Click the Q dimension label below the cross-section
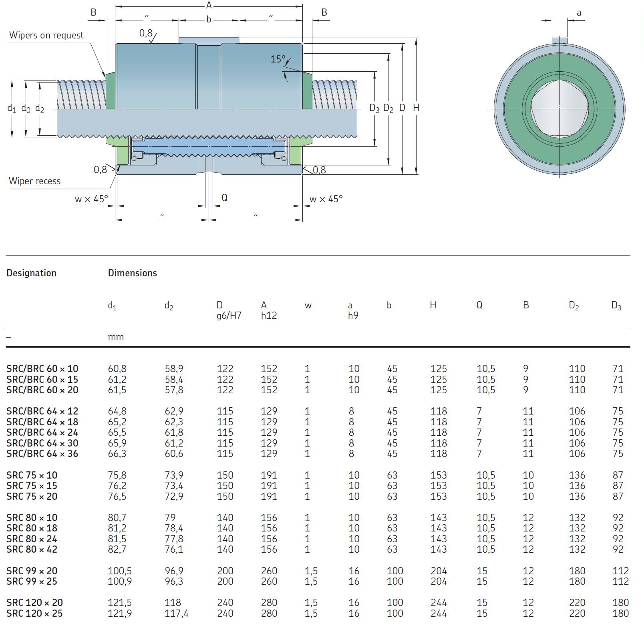Image resolution: width=644 pixels, height=644 pixels. click(x=224, y=197)
